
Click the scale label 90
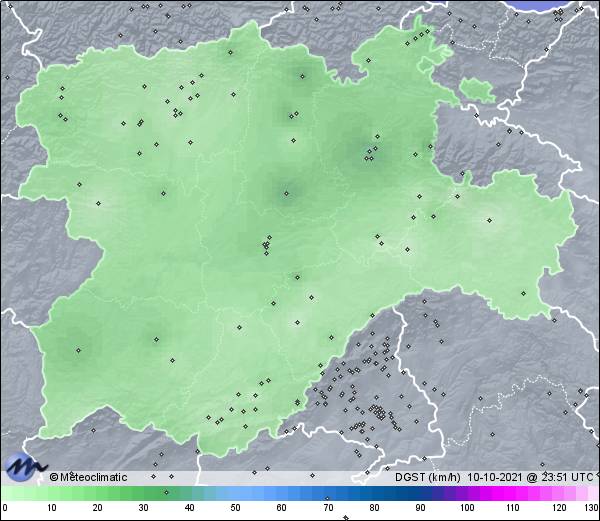coord(420,508)
